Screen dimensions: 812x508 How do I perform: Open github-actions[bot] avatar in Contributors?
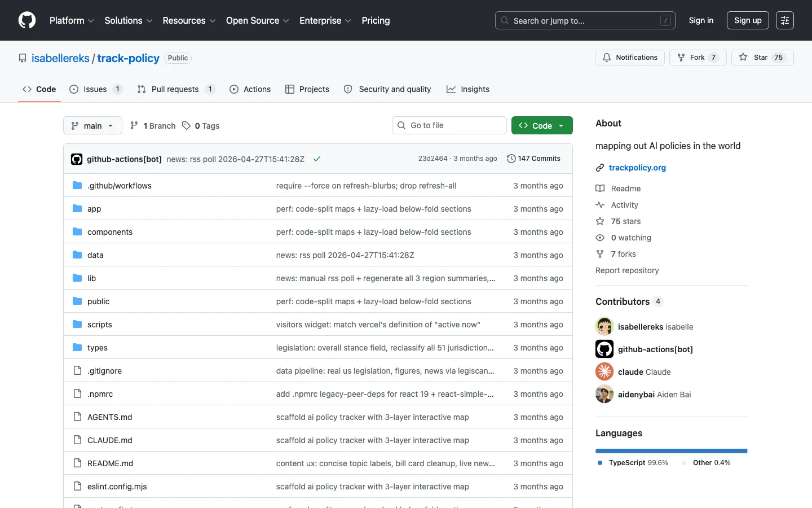click(604, 349)
